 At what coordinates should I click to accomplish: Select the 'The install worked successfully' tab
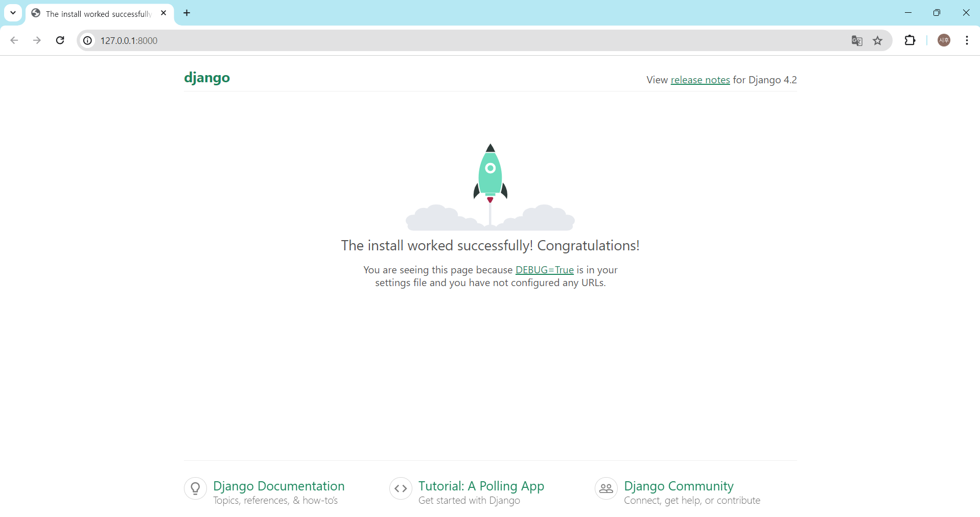tap(100, 14)
